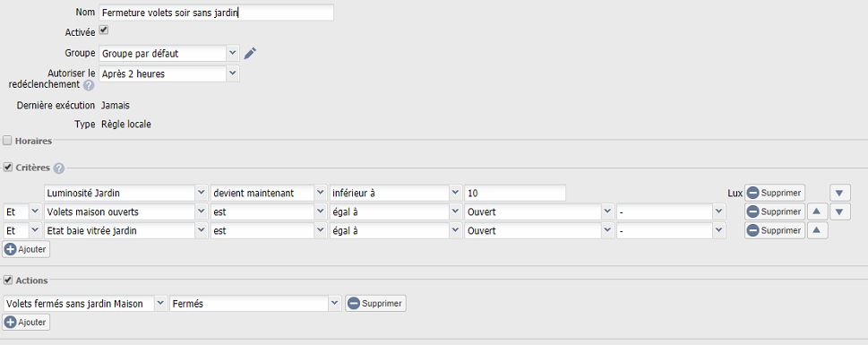
Task: Move Volets maison ouverts criterion up
Action: point(818,212)
